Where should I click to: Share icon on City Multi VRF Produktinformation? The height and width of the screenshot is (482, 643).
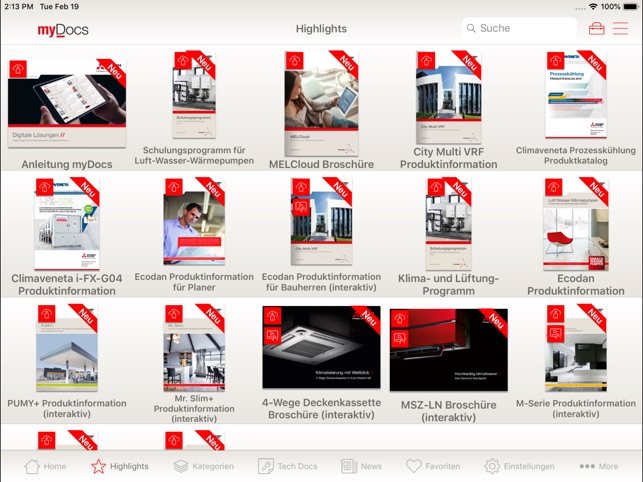pos(426,61)
